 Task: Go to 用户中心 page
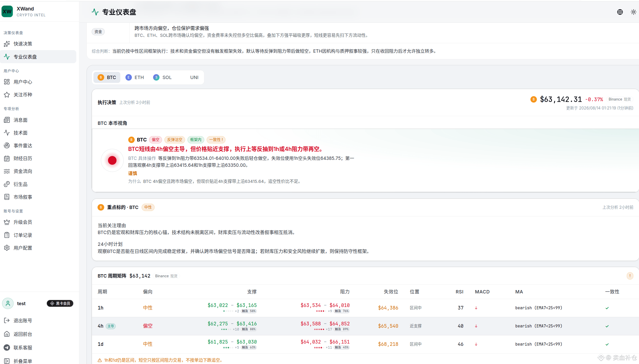[x=38, y=82]
